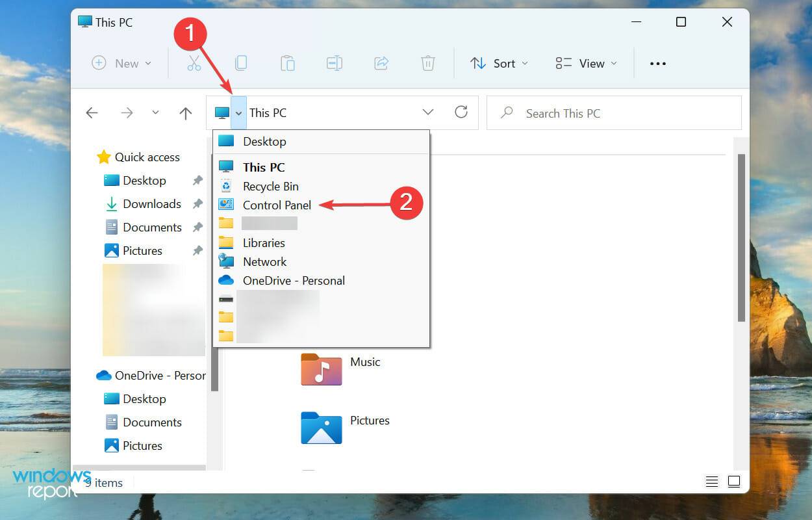Expand the Sort options menu
Screen dimensions: 812x520
(499, 63)
